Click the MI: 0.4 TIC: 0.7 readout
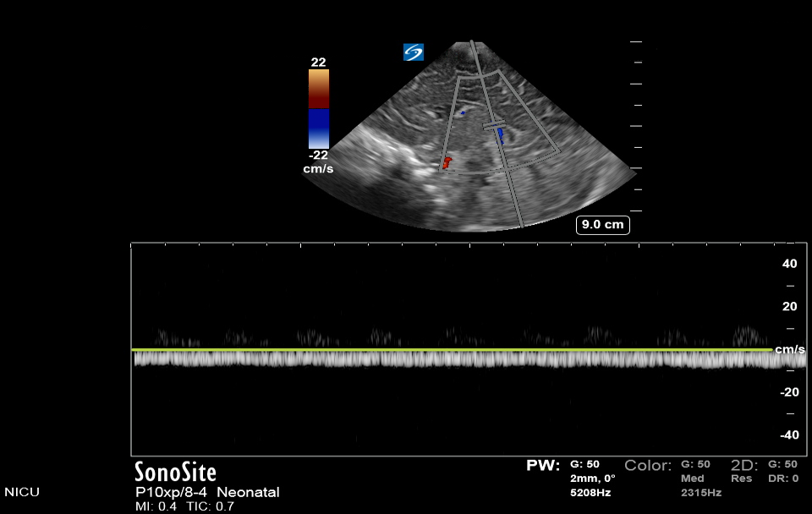 (184, 506)
